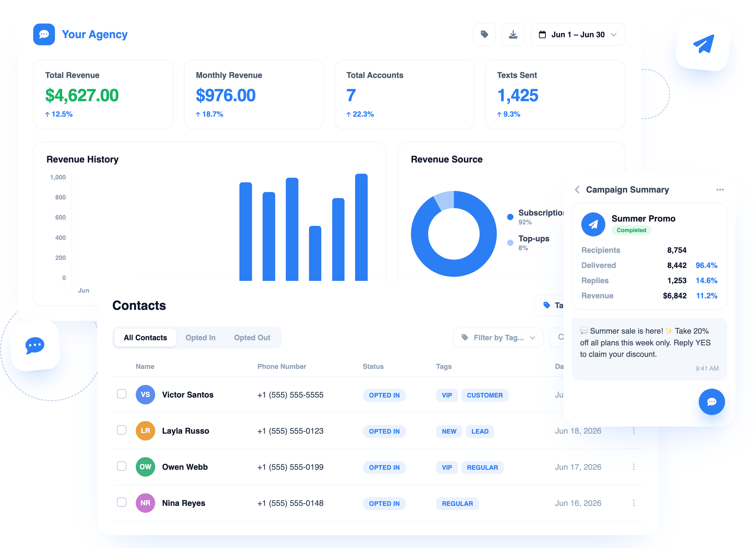The image size is (756, 548).
Task: Click the OW avatar for Owen Webb
Action: (x=145, y=467)
